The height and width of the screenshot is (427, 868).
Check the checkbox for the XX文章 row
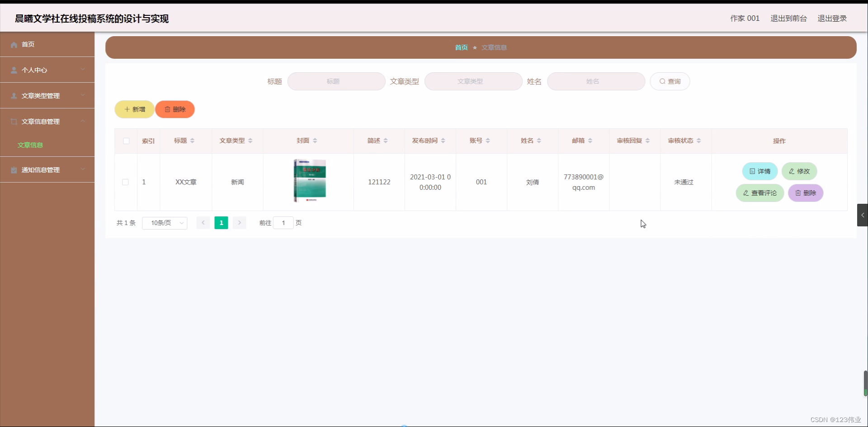pyautogui.click(x=126, y=182)
